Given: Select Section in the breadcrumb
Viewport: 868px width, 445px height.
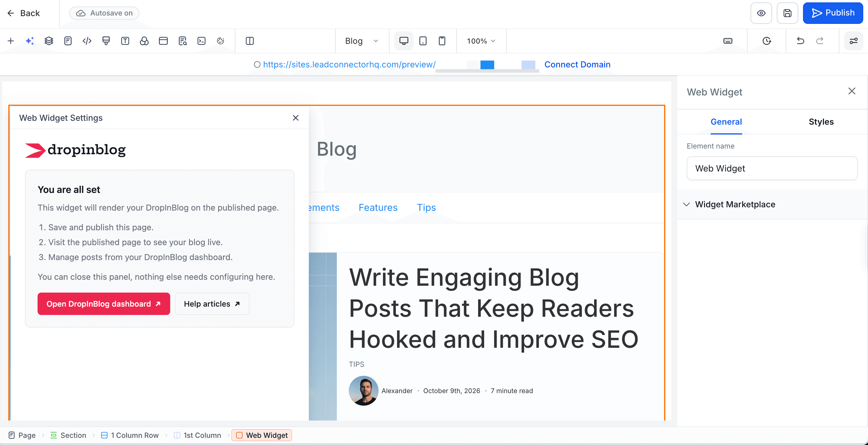Looking at the screenshot, I should pyautogui.click(x=68, y=435).
